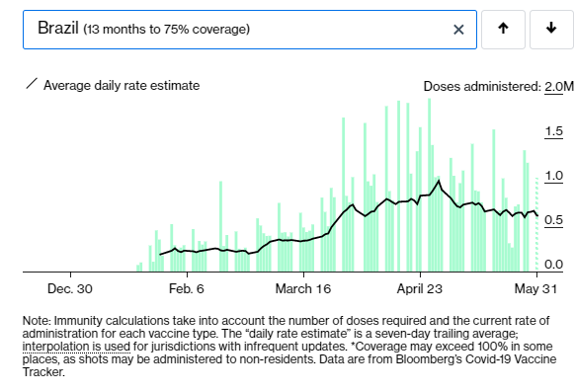Click the "Average daily rate estimate" legend text
Screen dimensions: 575x392
[122, 85]
